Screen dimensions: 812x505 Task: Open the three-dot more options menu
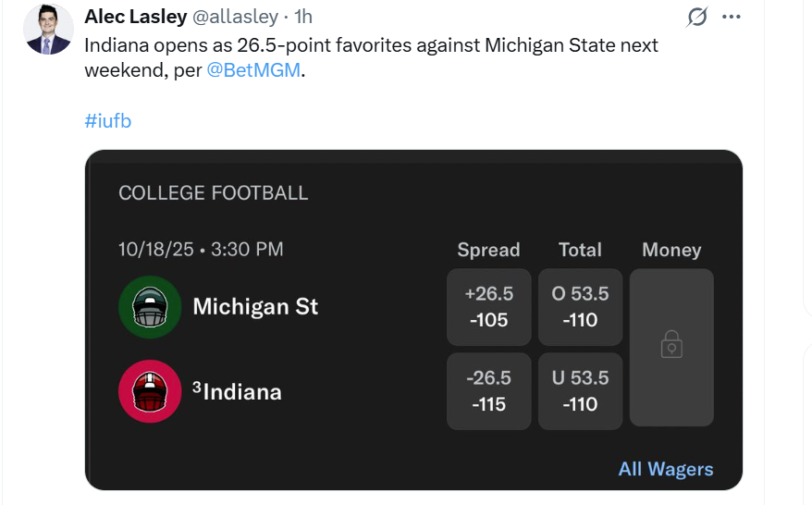pyautogui.click(x=732, y=17)
